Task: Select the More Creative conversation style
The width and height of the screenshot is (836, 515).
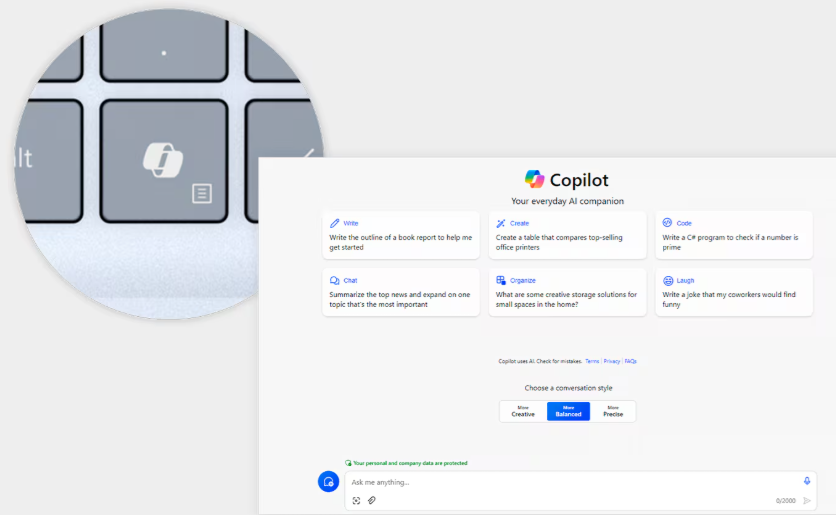Action: [x=523, y=411]
